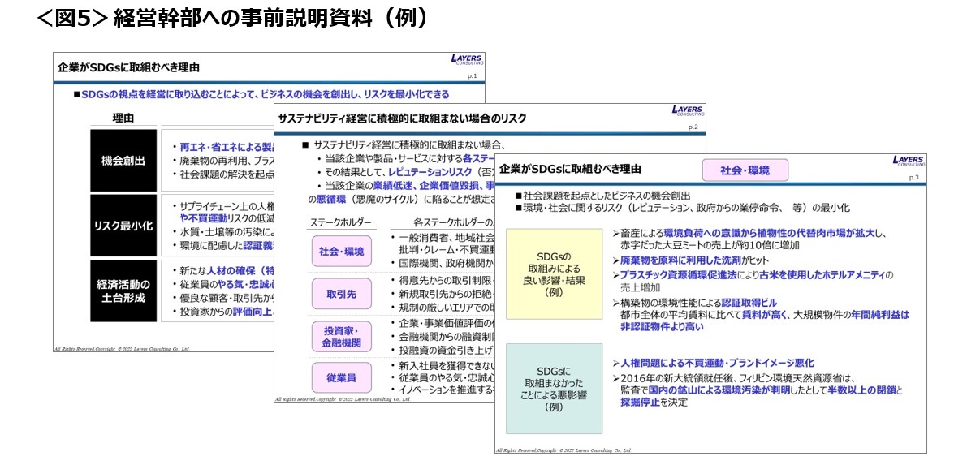
Task: Click bullet '規制の厳しいエリアでの取' on slide p.2
Action: click(x=442, y=306)
